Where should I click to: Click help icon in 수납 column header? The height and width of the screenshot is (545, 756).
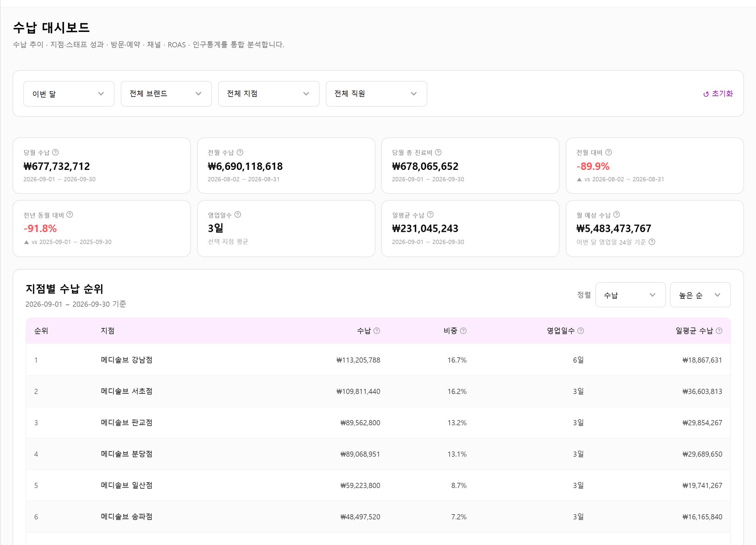(x=377, y=331)
